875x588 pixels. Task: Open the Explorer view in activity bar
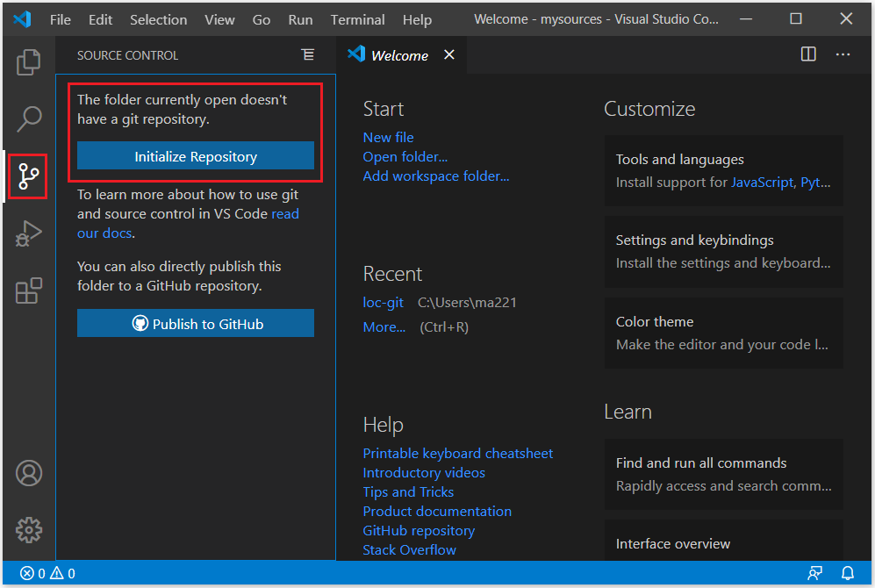coord(28,62)
